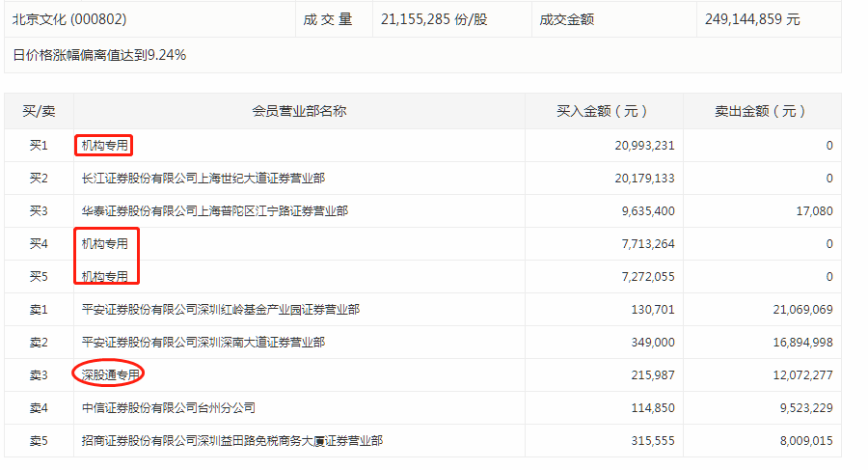This screenshot has width=868, height=470.
Task: Click 机构专用 in the 买5 row
Action: 104,277
